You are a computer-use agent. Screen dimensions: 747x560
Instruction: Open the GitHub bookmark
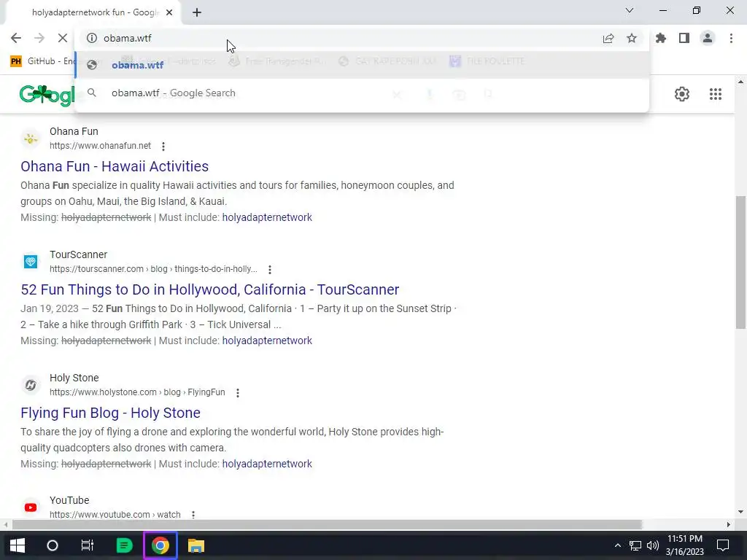(42, 61)
